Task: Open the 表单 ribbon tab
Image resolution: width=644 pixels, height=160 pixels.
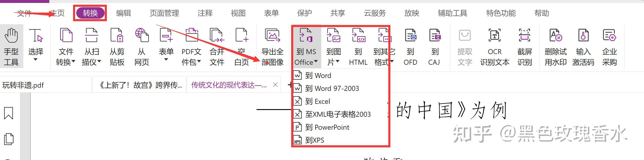Action: click(x=271, y=13)
